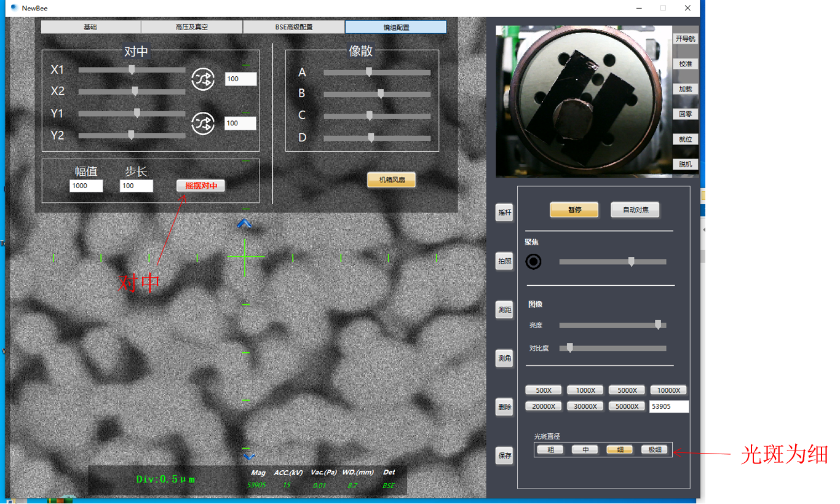Set magnification with the 10000X button
This screenshot has height=504, width=840.
[668, 390]
